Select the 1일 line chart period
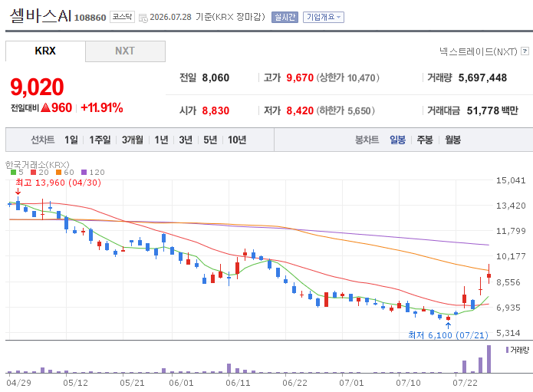The width and height of the screenshot is (533, 392). 71,140
